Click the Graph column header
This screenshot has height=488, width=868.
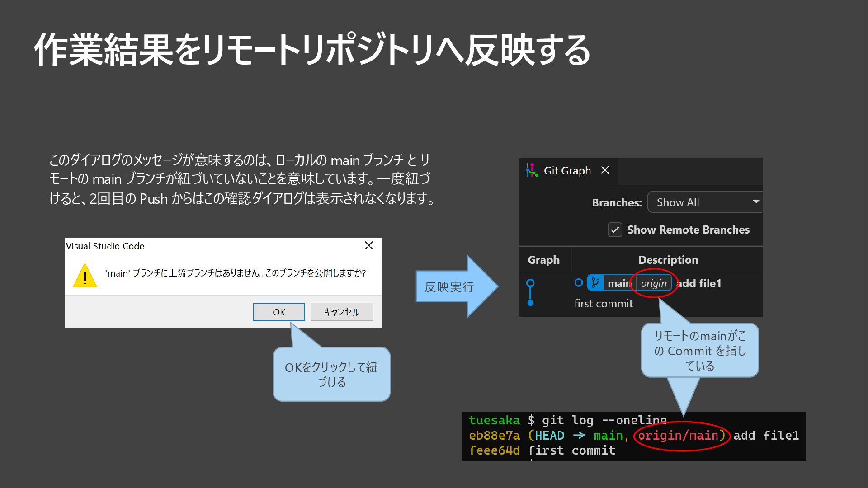543,260
